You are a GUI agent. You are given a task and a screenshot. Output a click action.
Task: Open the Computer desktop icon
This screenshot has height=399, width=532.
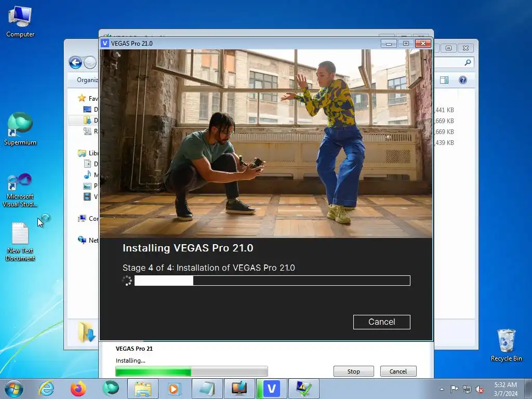[x=20, y=22]
